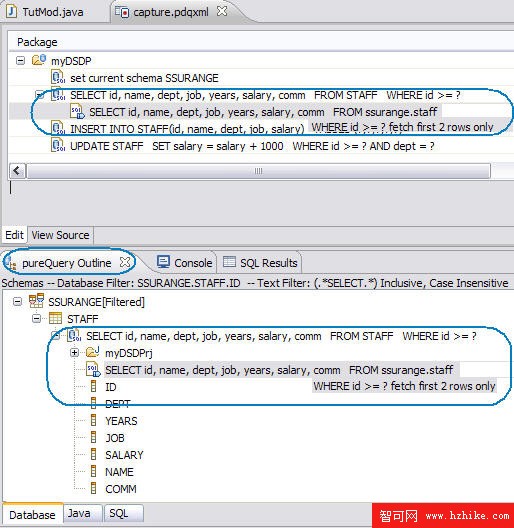514x528 pixels.
Task: Select the INSERT INTO STAFF statement
Action: [187, 129]
